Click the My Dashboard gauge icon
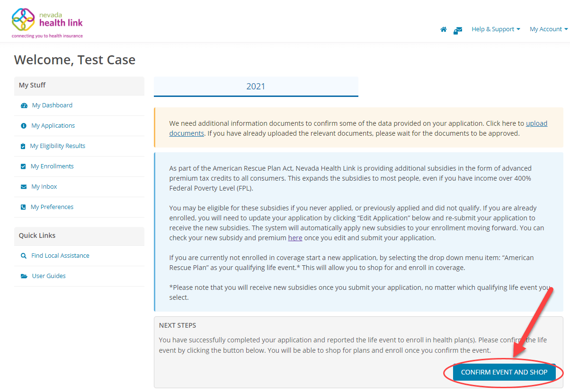 [x=24, y=105]
